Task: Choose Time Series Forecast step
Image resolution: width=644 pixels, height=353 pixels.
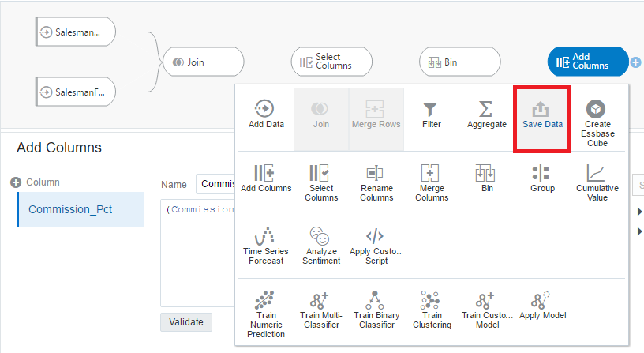Action: (x=266, y=246)
